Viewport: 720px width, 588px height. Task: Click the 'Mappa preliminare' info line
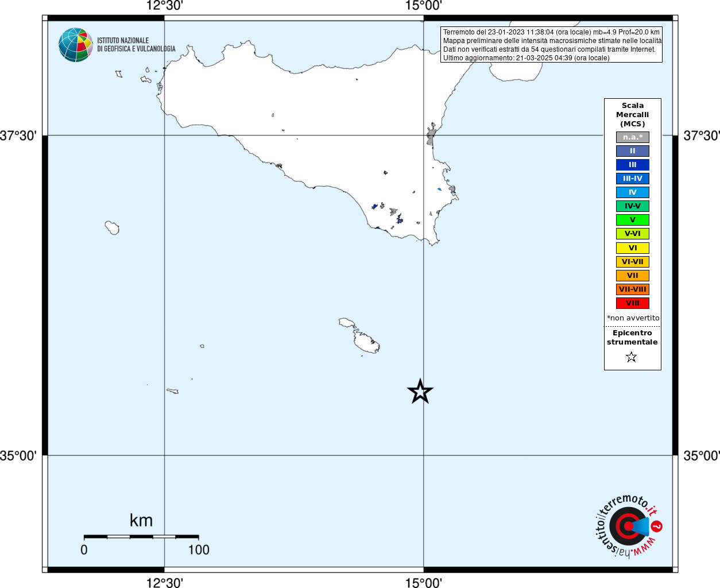[552, 41]
